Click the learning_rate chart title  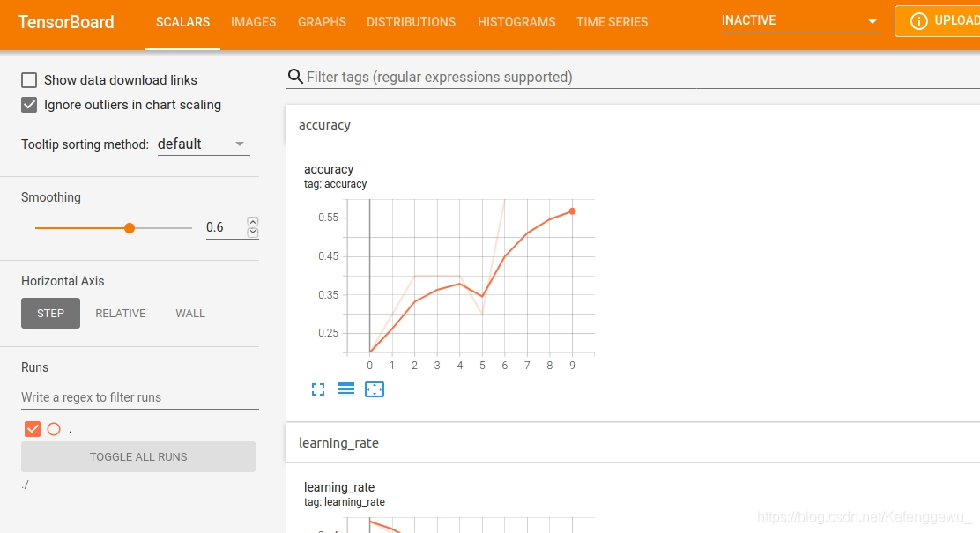[x=339, y=487]
